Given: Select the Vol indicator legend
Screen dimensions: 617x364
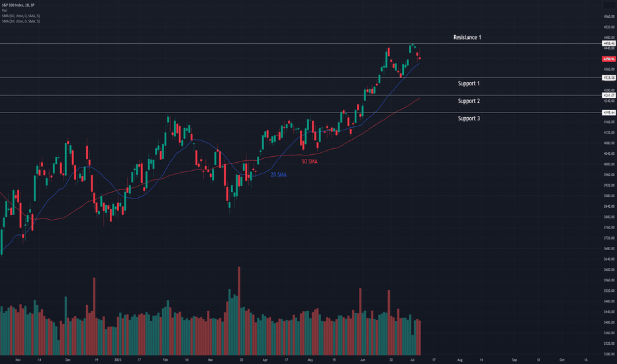Looking at the screenshot, I should (x=5, y=11).
